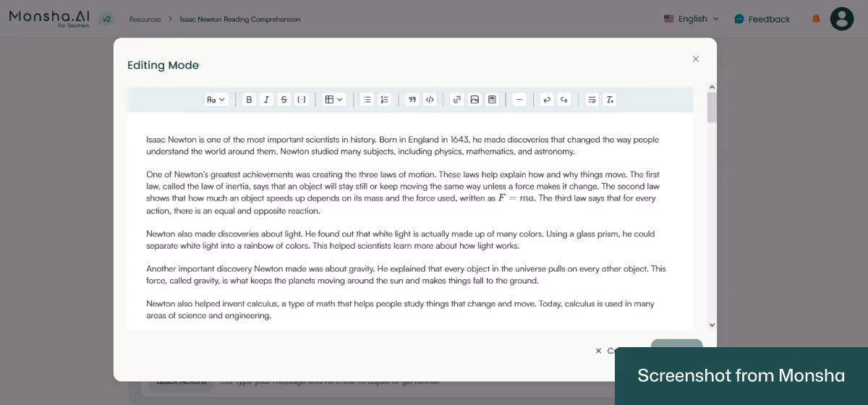The image size is (868, 405).
Task: Click in paragraph about inventing calculus
Action: pyautogui.click(x=400, y=310)
